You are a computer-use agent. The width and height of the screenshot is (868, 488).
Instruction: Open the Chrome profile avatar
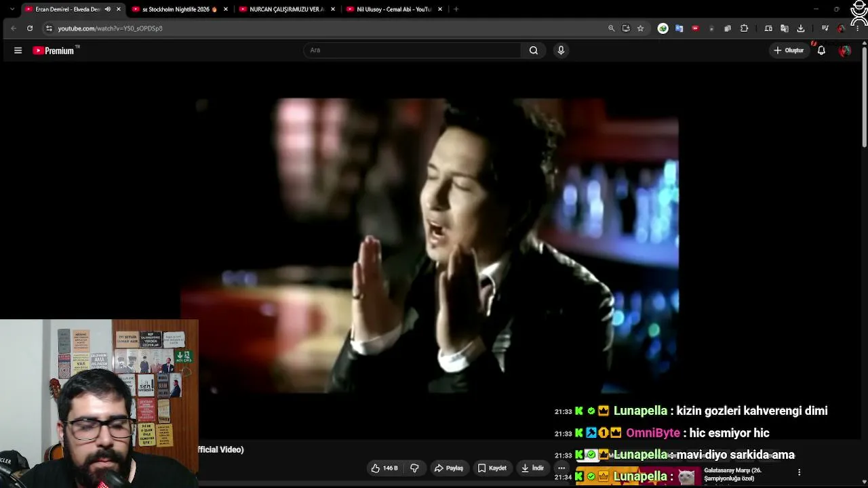tap(842, 28)
